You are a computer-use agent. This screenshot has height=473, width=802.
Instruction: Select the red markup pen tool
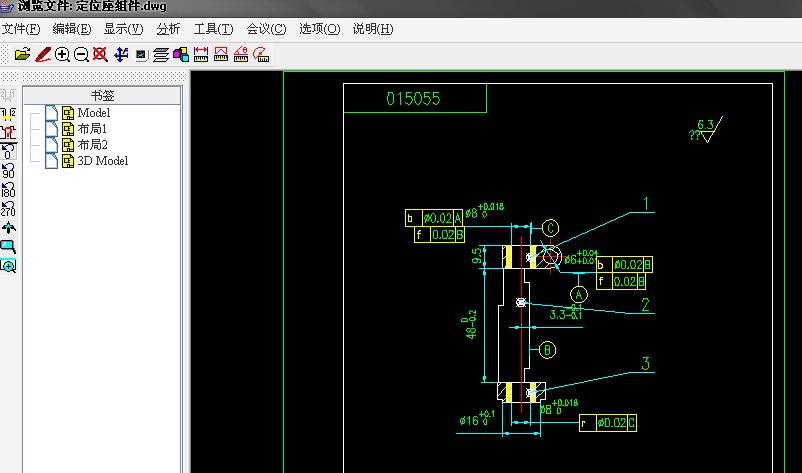click(x=43, y=54)
